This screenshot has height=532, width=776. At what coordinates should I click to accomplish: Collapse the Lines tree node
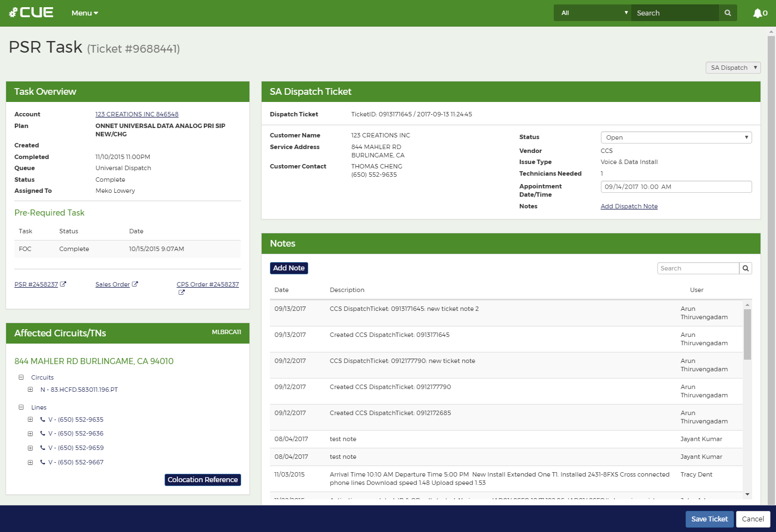pos(21,407)
